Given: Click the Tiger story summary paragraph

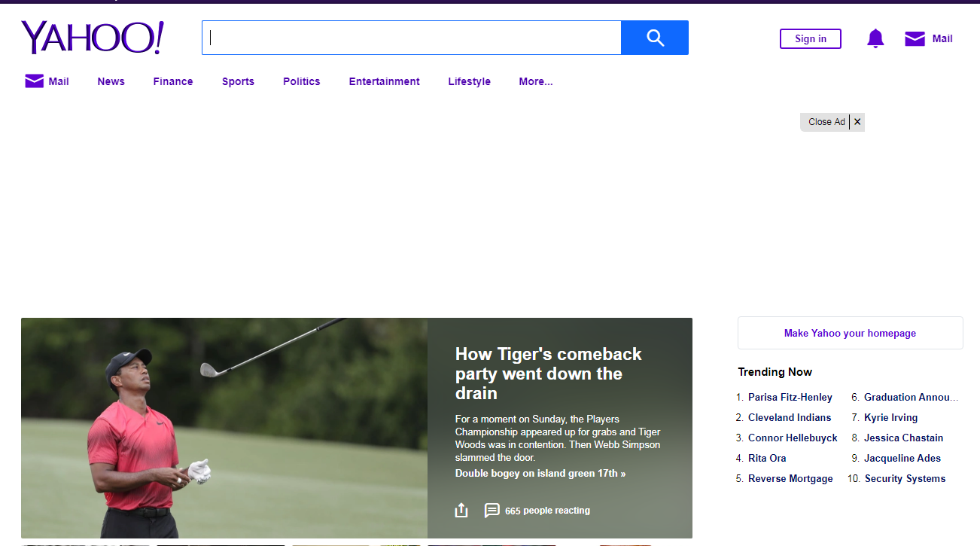Looking at the screenshot, I should (558, 438).
